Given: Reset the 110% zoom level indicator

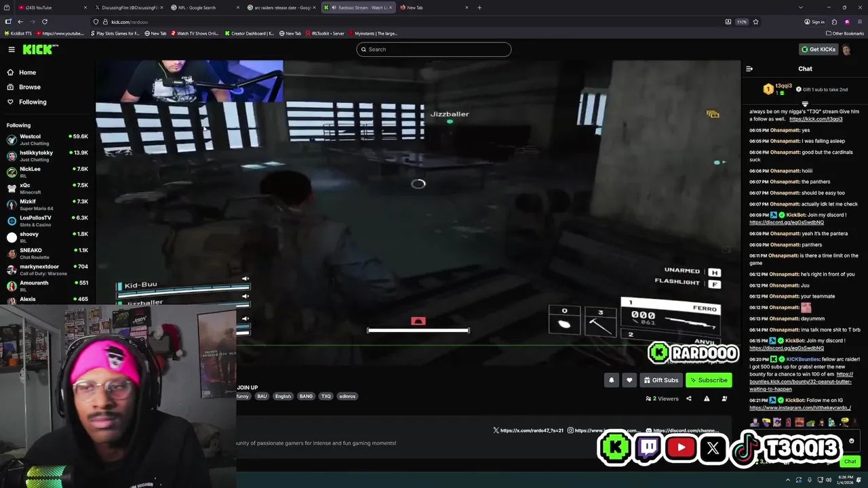Looking at the screenshot, I should [x=742, y=22].
